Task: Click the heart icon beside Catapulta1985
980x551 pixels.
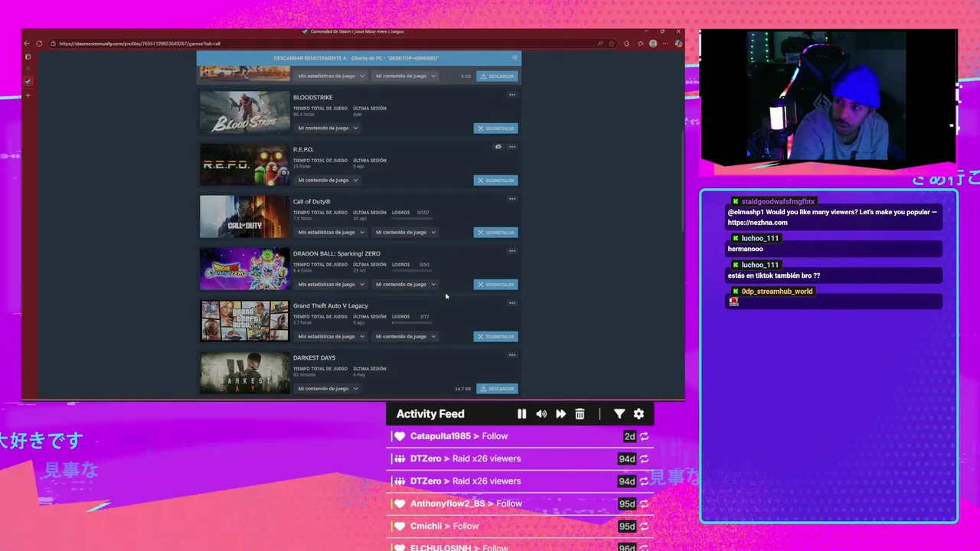Action: coord(400,436)
